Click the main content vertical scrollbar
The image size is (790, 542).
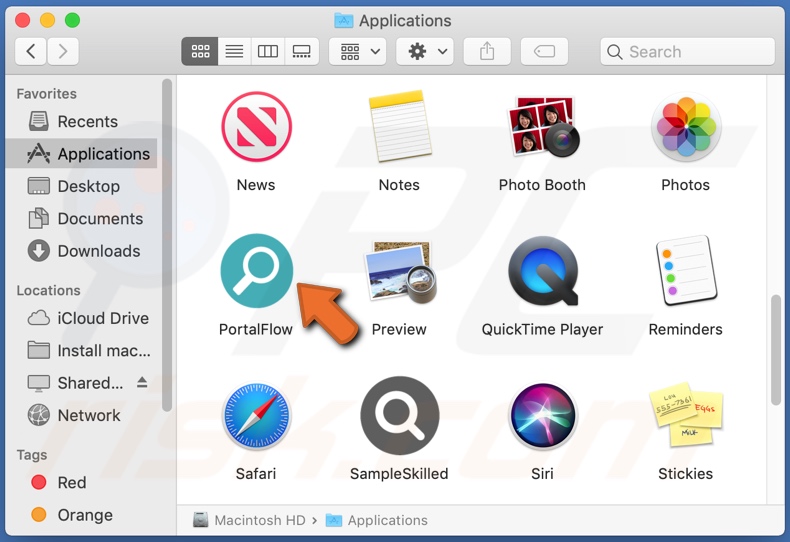pyautogui.click(x=775, y=350)
